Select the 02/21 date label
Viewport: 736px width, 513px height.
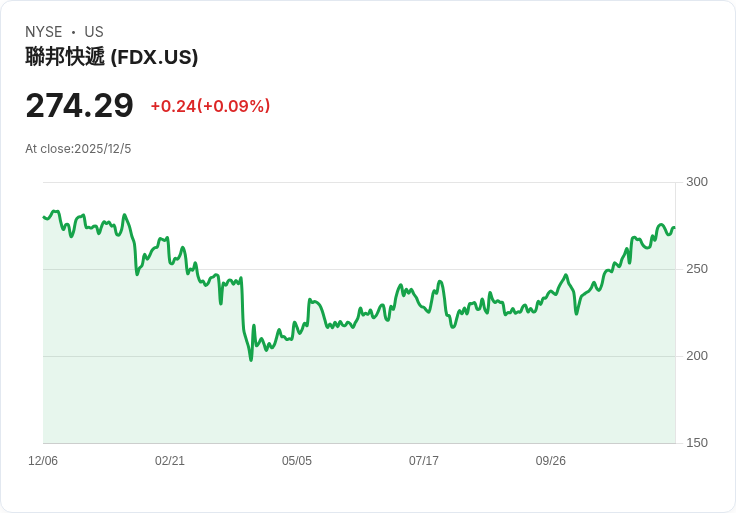click(x=170, y=460)
